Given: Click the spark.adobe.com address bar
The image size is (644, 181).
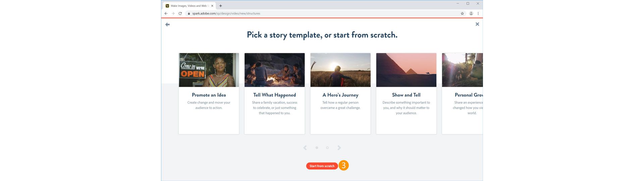Looking at the screenshot, I should point(302,13).
